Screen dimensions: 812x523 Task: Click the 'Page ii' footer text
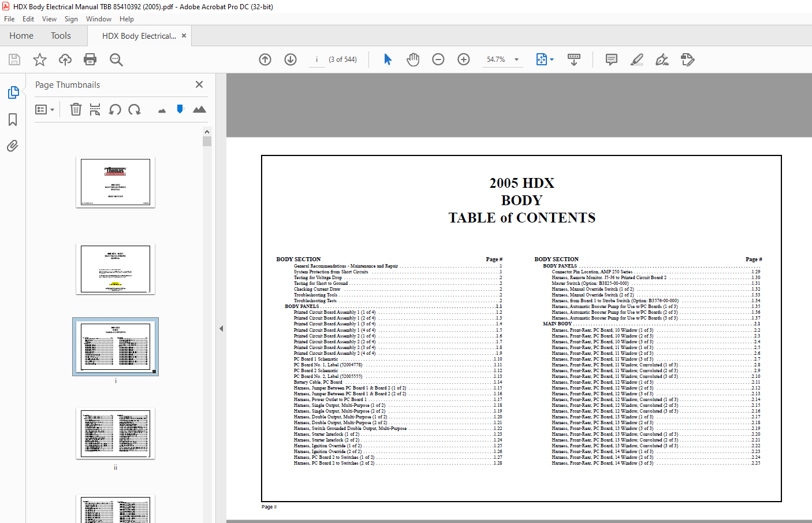click(x=269, y=507)
